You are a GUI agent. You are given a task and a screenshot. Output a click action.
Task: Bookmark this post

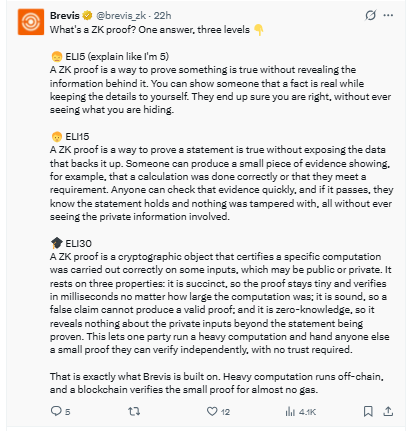click(x=368, y=411)
